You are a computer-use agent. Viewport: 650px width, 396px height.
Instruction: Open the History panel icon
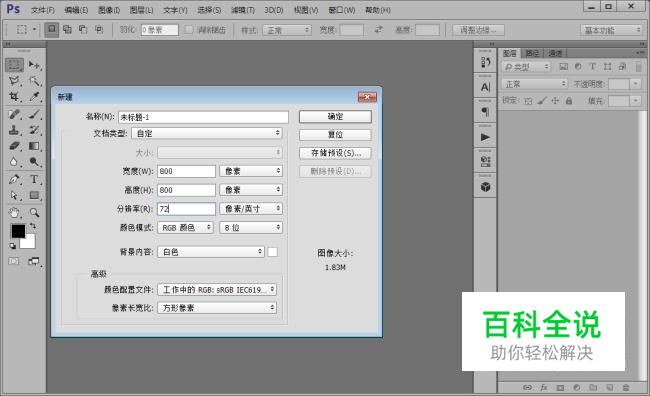(485, 63)
